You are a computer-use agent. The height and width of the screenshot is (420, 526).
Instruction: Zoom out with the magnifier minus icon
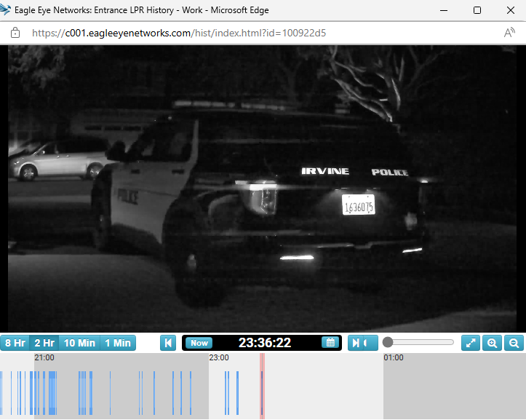click(x=514, y=343)
